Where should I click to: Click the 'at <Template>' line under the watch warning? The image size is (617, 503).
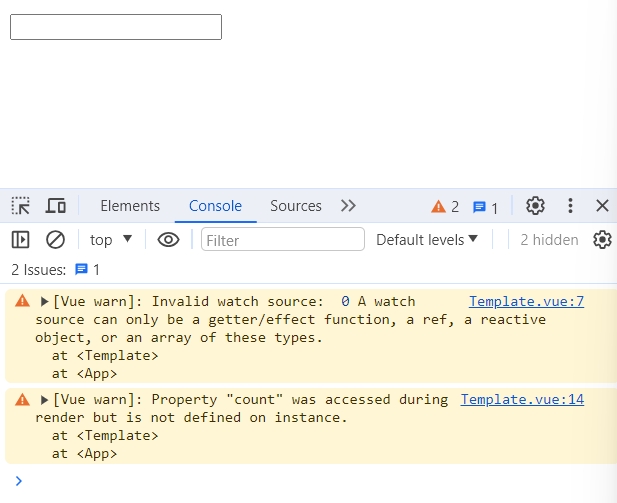coord(105,356)
